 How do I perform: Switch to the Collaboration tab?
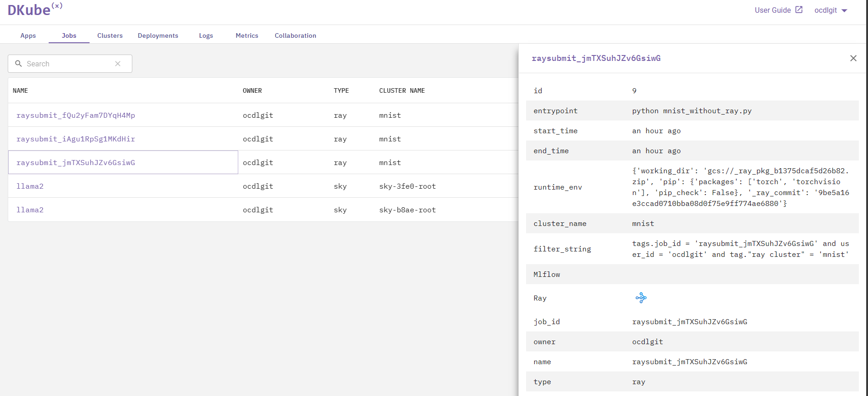click(295, 35)
